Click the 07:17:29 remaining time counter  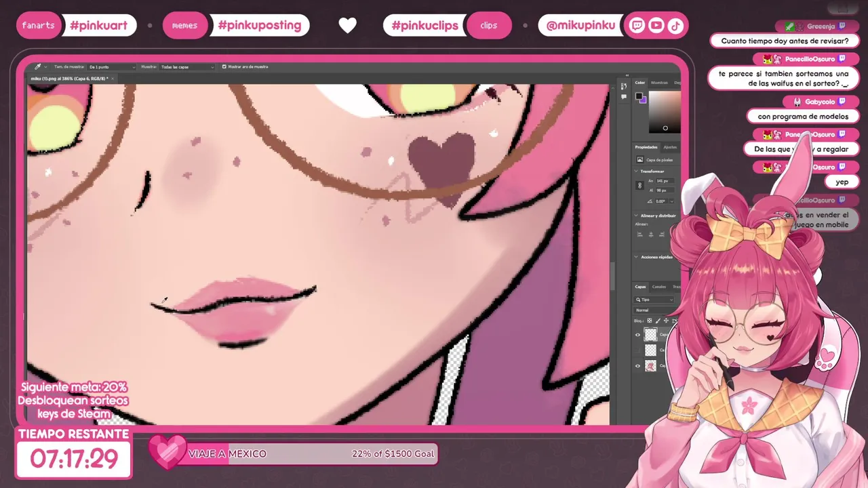point(74,460)
